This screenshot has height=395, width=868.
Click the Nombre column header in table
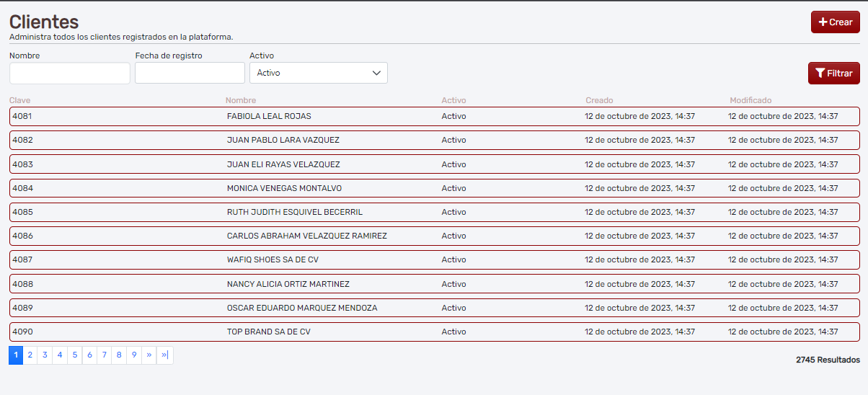(241, 100)
